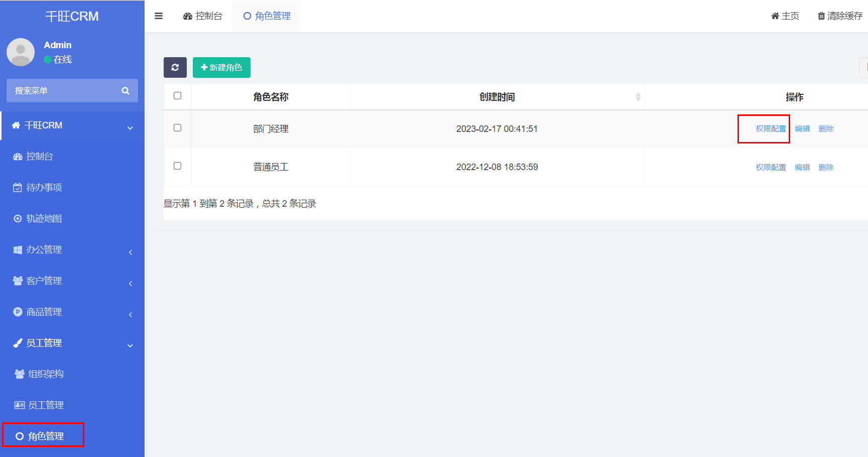The height and width of the screenshot is (457, 868).
Task: Click 编辑 for 普通员工
Action: 802,168
